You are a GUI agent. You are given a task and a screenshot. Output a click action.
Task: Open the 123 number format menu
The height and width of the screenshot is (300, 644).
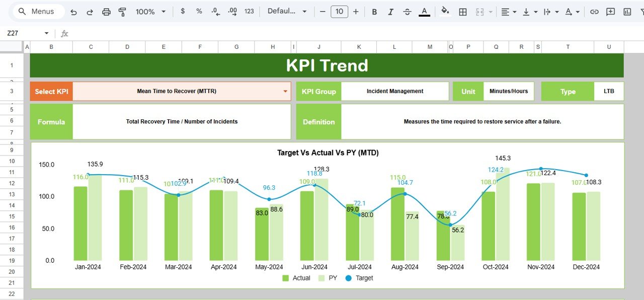249,11
